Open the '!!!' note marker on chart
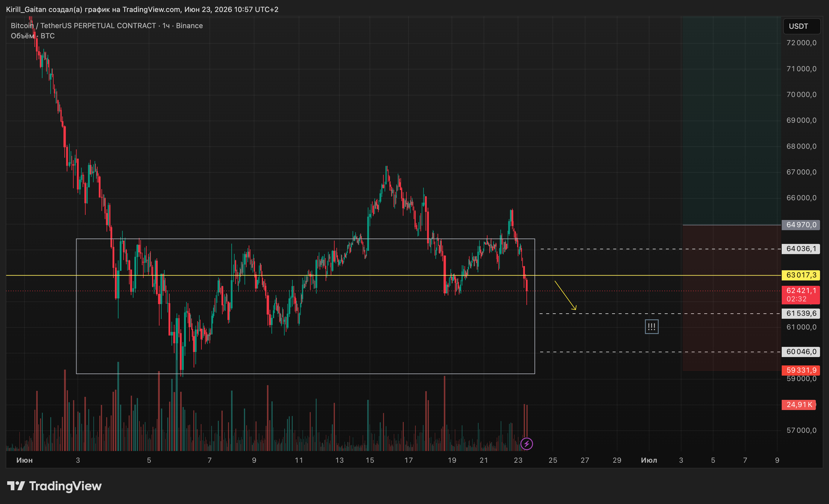829x504 pixels. 652,327
